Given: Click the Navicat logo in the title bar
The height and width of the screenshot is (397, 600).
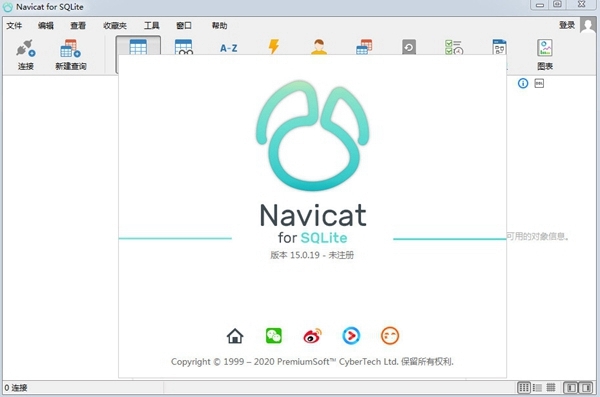Looking at the screenshot, I should coord(8,7).
